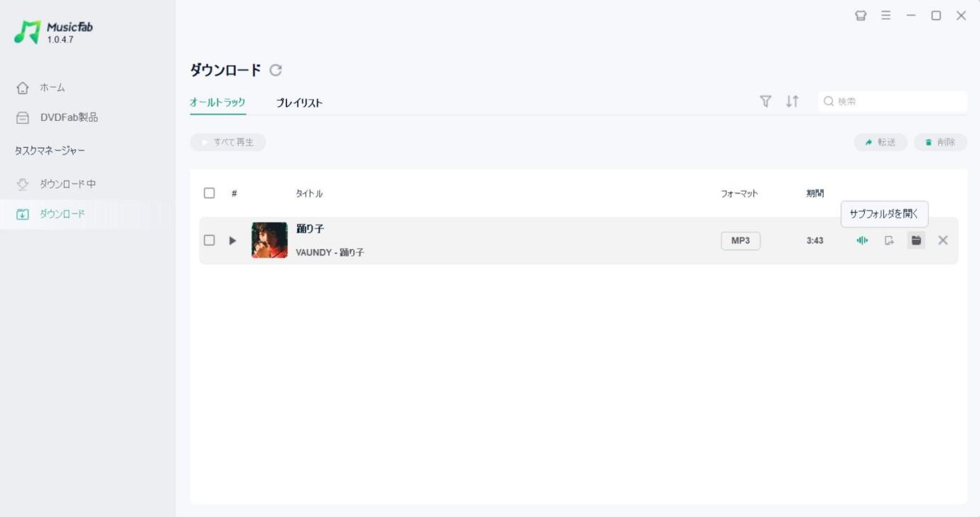Click the refresh icon beside ダウンロード heading

276,70
